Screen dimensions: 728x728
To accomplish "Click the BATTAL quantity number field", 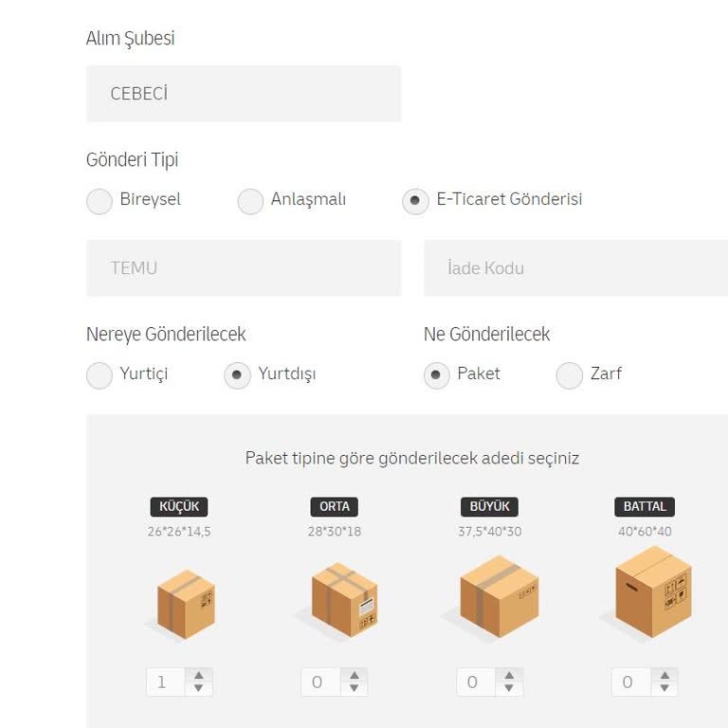I will 631,682.
